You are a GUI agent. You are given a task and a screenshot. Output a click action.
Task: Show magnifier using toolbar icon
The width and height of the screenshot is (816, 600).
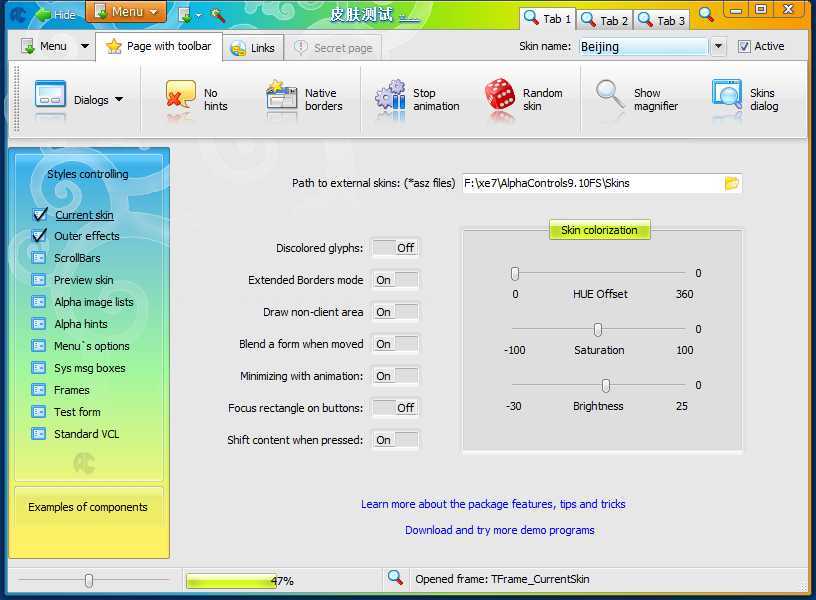tap(610, 96)
